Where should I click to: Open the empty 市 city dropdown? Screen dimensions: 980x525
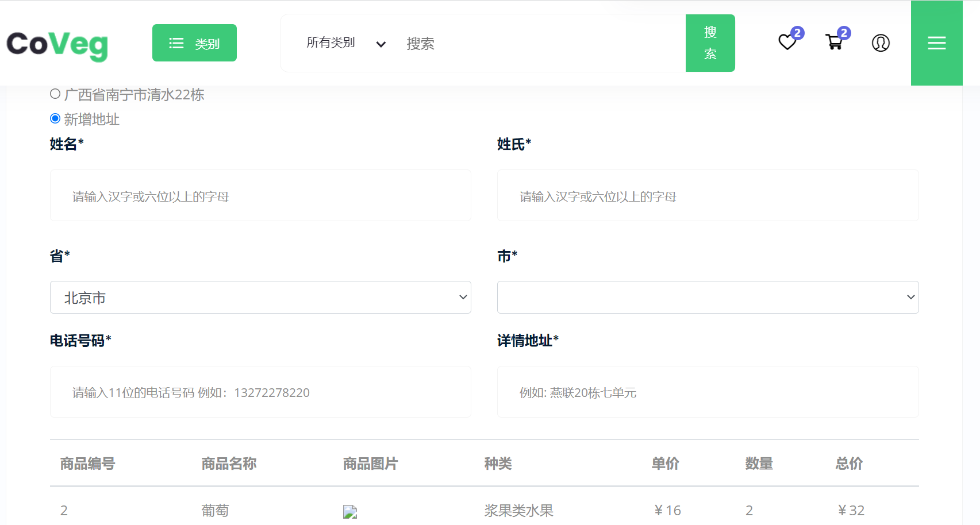click(x=708, y=298)
